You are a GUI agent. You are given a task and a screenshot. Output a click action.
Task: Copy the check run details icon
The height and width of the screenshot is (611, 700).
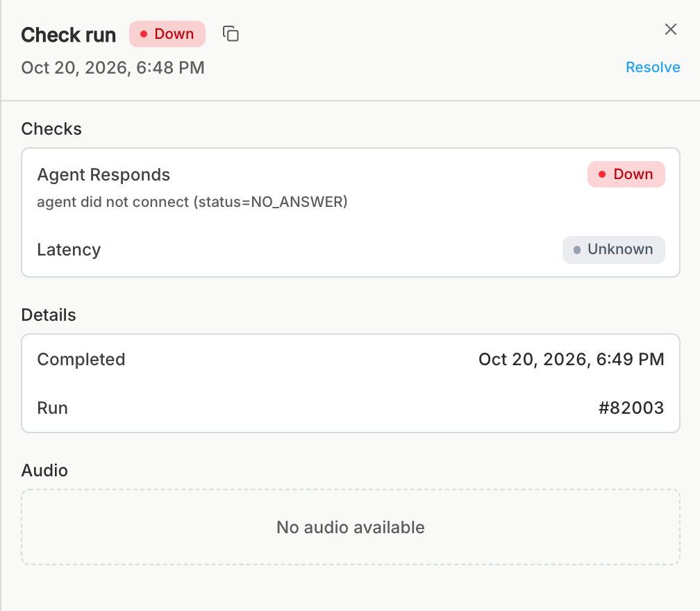tap(231, 34)
